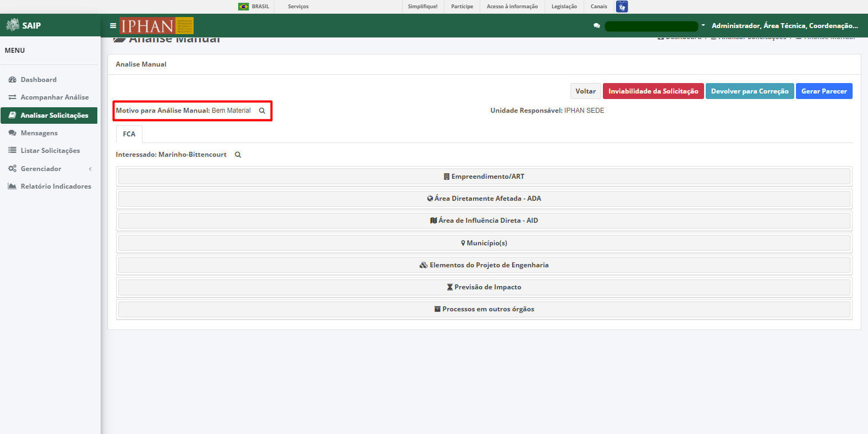Image resolution: width=868 pixels, height=434 pixels.
Task: Expand Elementos do Projeto de Engenharia
Action: point(484,265)
